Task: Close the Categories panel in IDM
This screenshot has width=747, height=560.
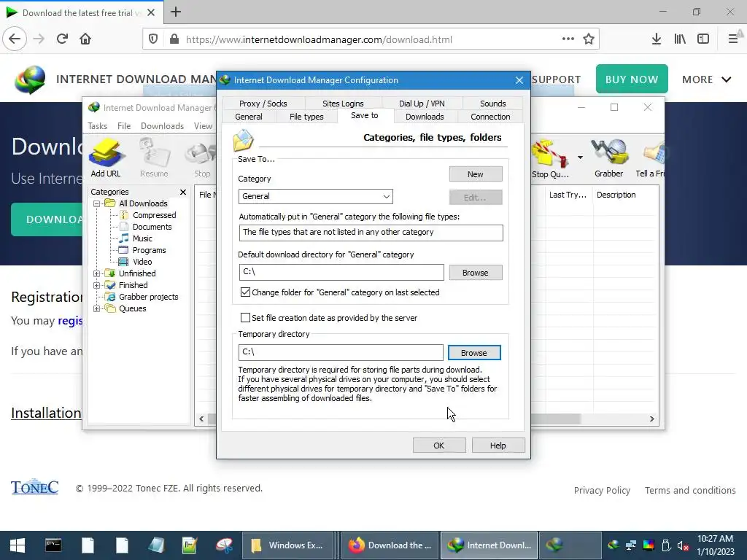Action: 183,192
